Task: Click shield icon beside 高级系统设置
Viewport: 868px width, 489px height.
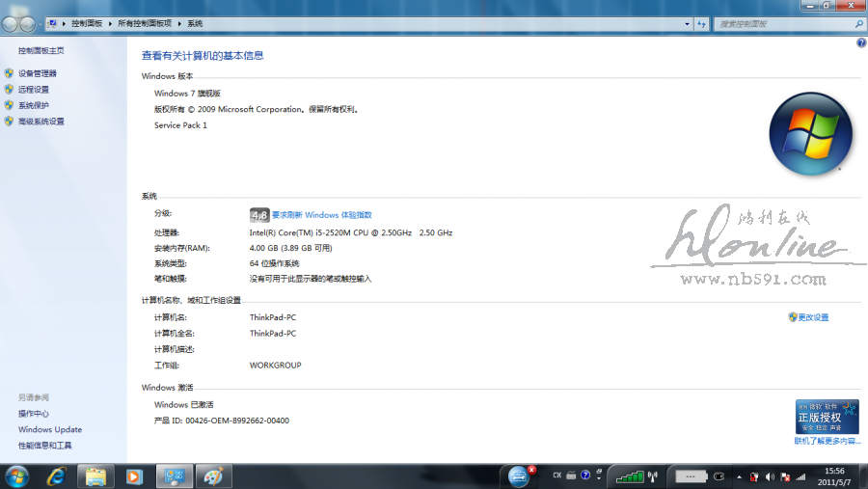Action: 9,122
